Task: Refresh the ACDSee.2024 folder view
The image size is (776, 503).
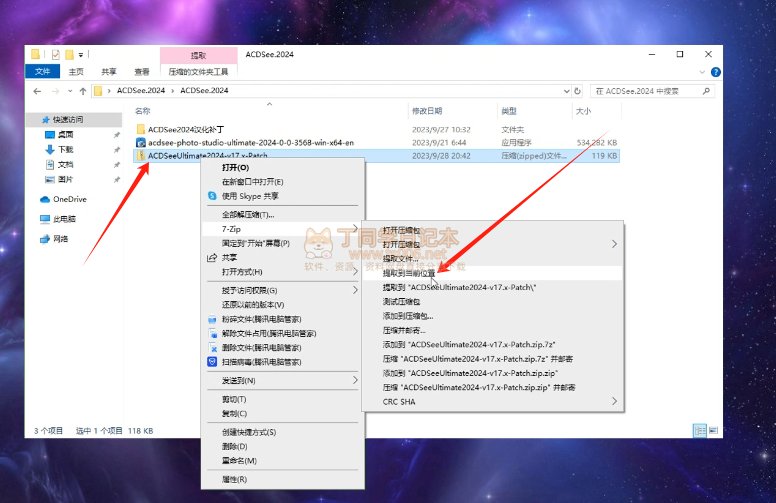Action: pos(578,91)
